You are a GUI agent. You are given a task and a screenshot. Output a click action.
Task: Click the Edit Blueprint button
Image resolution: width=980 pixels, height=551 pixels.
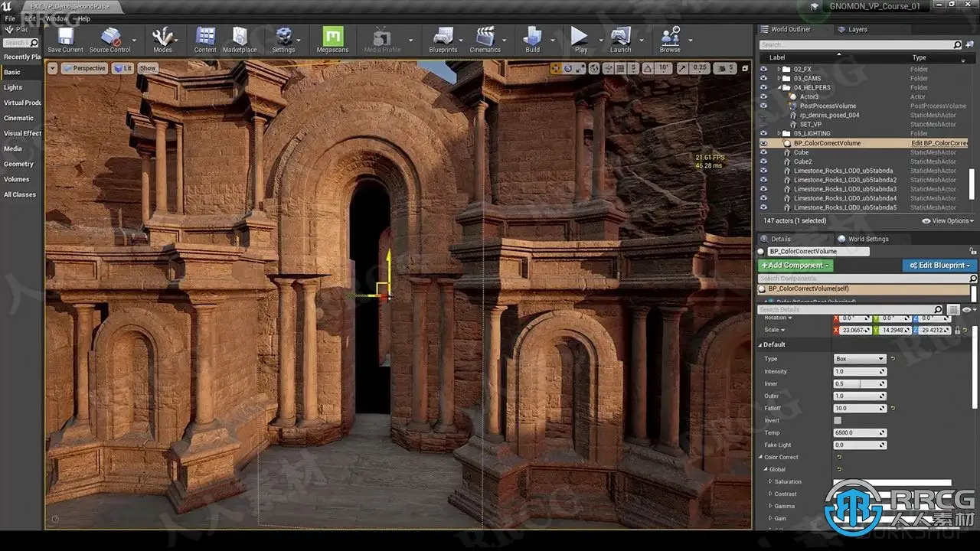[939, 266]
